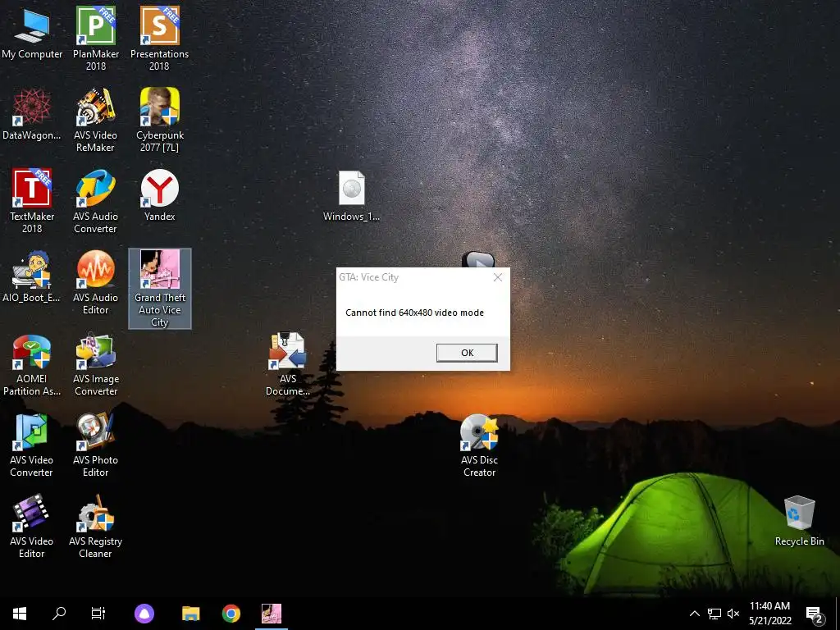Viewport: 840px width, 630px height.
Task: Select the Windows_1... disc image file
Action: click(351, 196)
